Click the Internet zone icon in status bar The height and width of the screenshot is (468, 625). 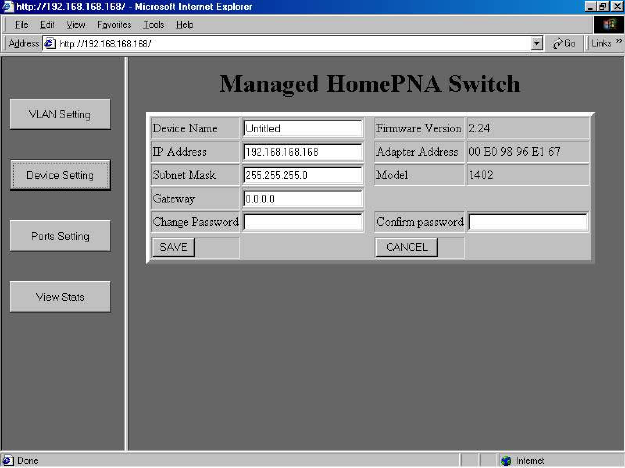tap(506, 461)
